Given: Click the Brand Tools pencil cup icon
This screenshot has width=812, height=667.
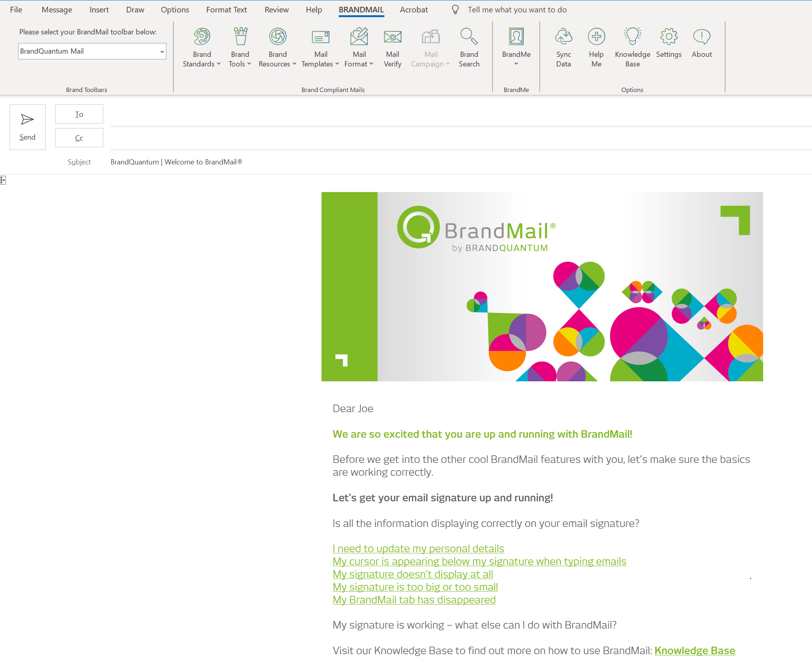Looking at the screenshot, I should [240, 37].
